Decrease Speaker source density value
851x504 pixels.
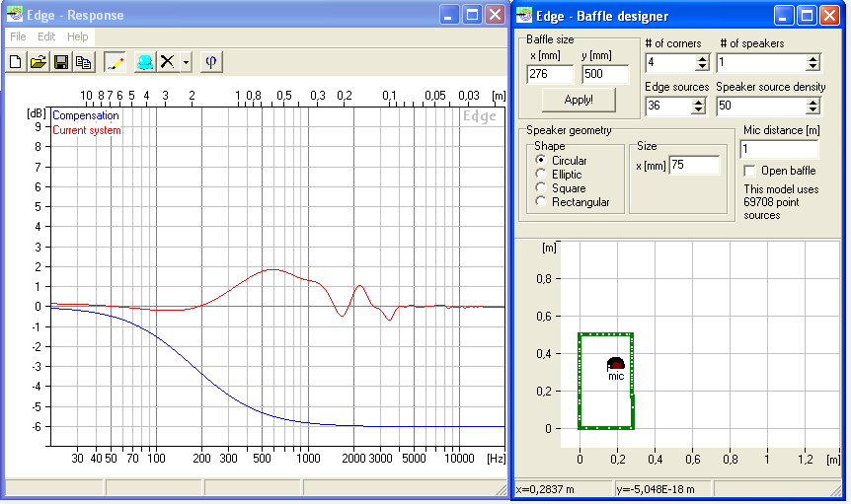point(812,110)
